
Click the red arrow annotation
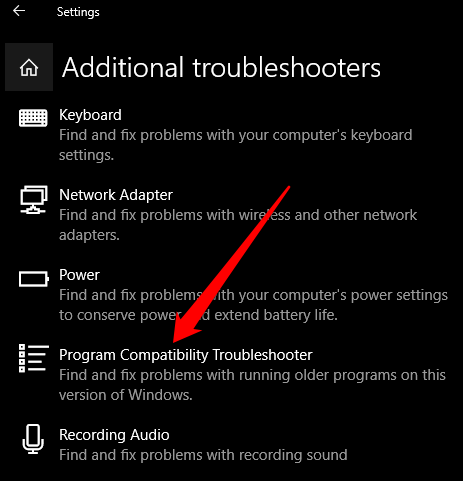tap(232, 264)
